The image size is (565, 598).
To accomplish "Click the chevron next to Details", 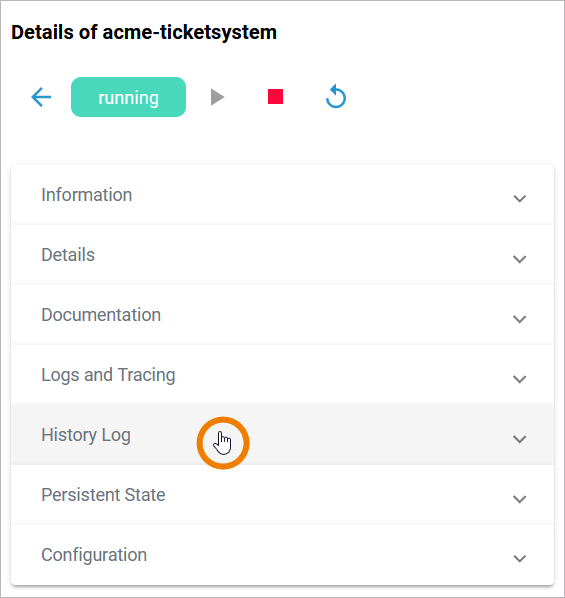I will [x=520, y=259].
